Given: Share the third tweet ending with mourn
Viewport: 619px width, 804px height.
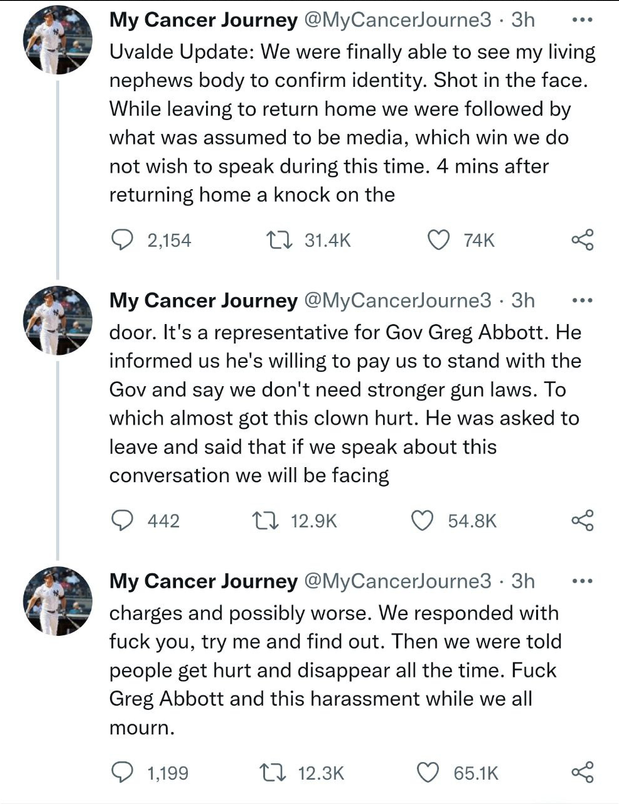Looking at the screenshot, I should point(582,772).
